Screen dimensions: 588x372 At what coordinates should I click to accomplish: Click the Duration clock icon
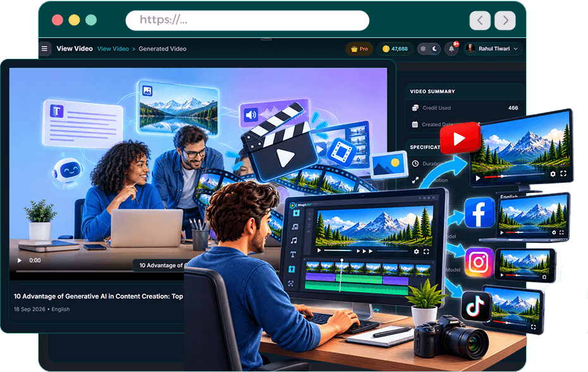pyautogui.click(x=415, y=163)
